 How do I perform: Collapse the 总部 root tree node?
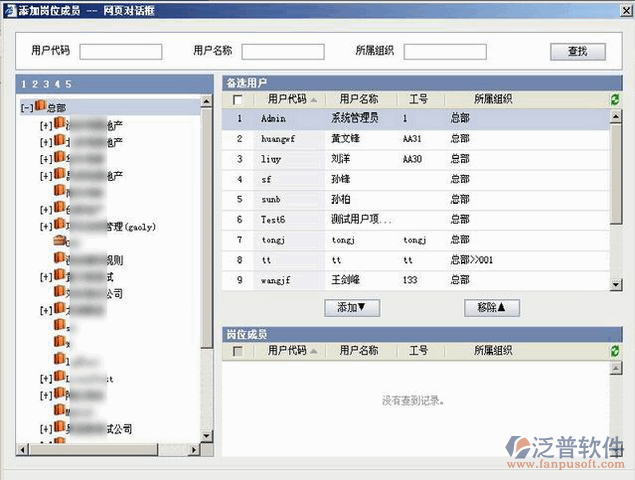(x=26, y=108)
